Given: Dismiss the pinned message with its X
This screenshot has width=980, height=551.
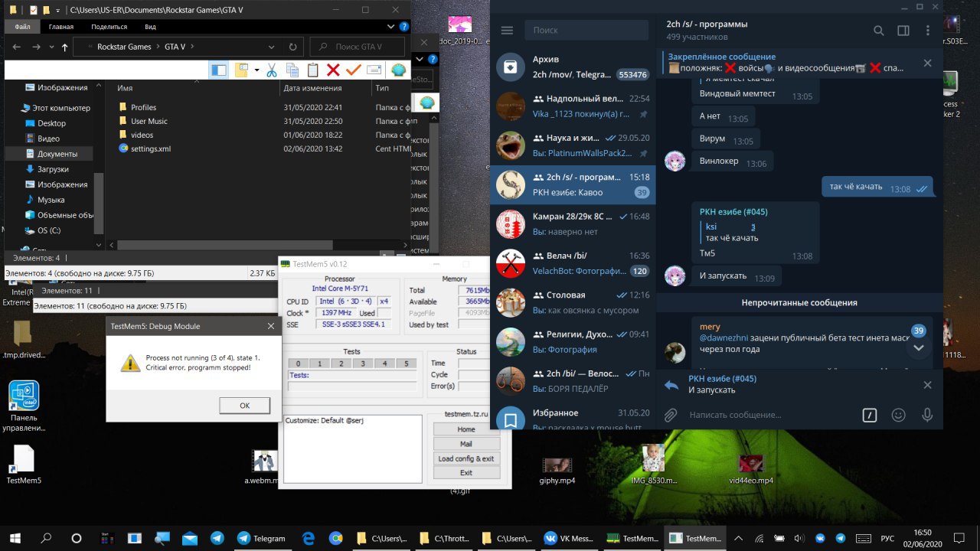Looking at the screenshot, I should click(x=927, y=63).
